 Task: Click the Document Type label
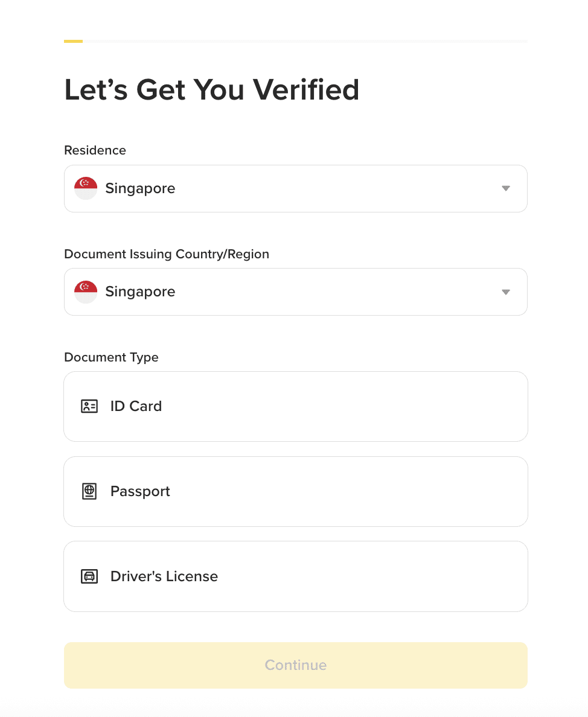[111, 357]
